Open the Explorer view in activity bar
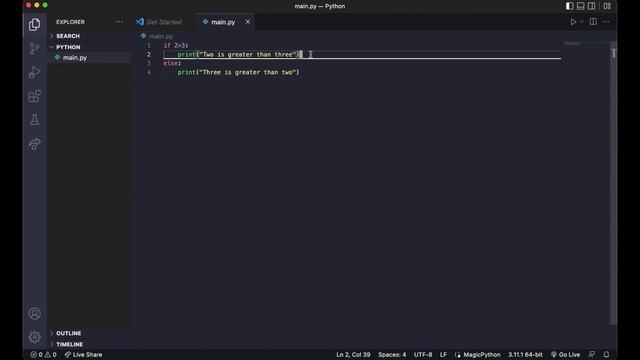Viewport: 640px width, 360px height. tap(35, 24)
